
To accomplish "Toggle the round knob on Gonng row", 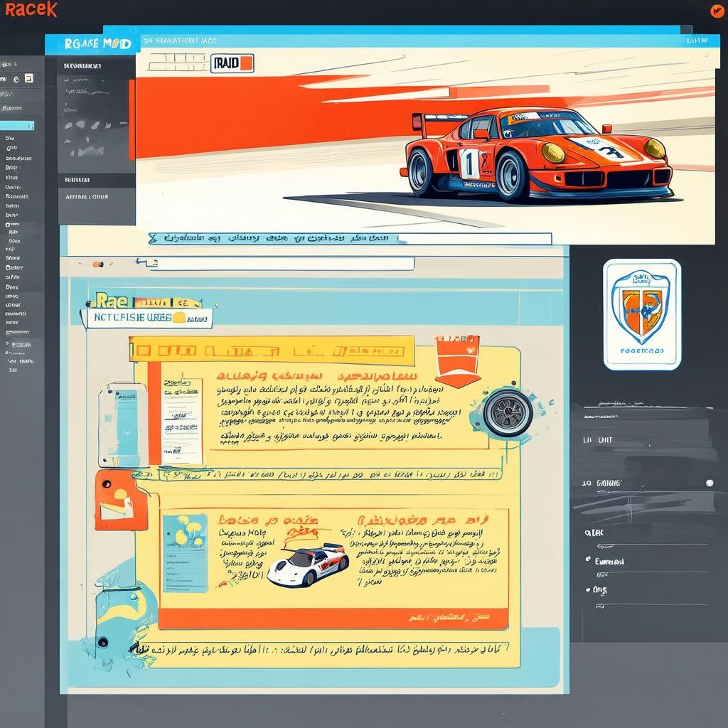I will [709, 483].
